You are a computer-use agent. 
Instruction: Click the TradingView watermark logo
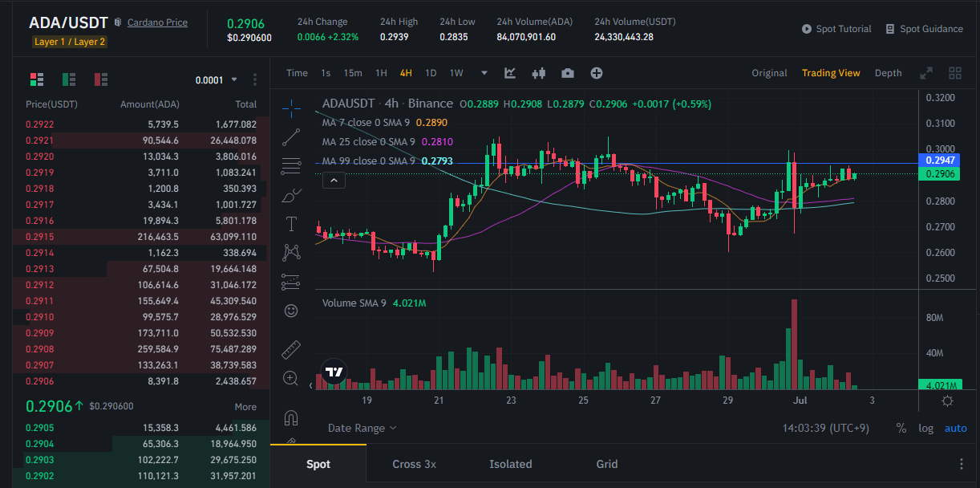[334, 372]
